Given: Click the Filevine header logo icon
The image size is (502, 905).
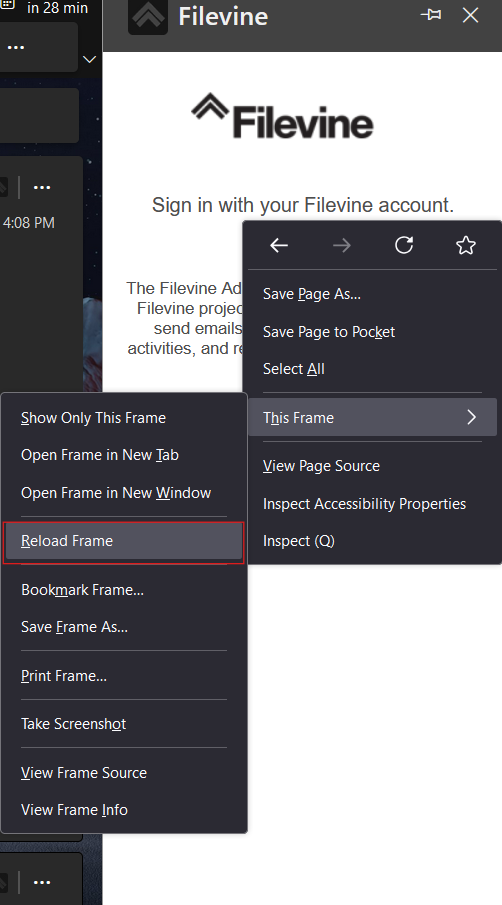Looking at the screenshot, I should [x=148, y=16].
